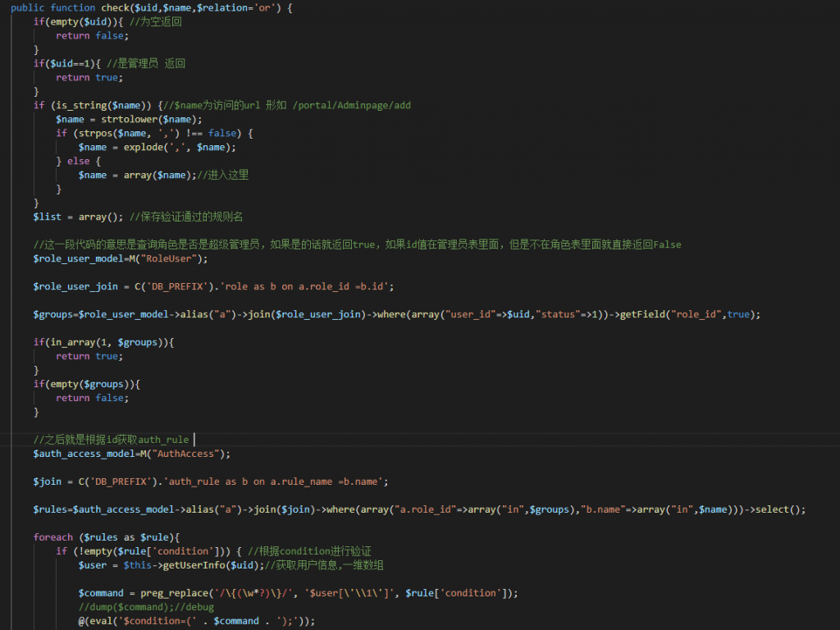Click the foreach keyword

click(x=53, y=537)
